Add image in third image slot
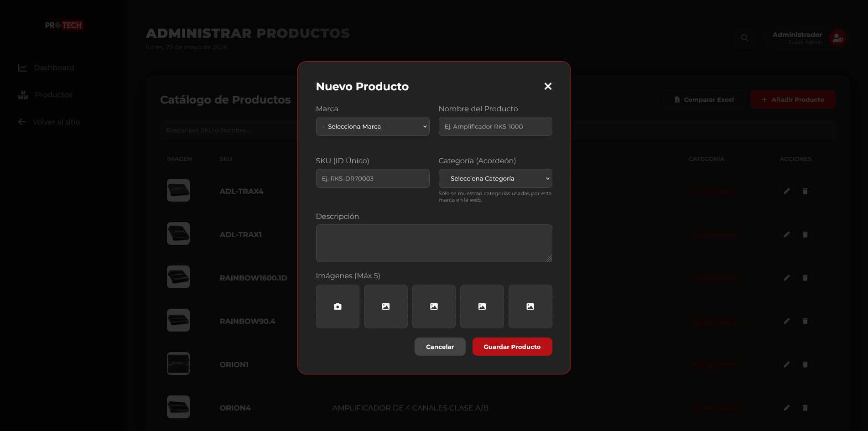Viewport: 868px width, 431px height. 434,306
